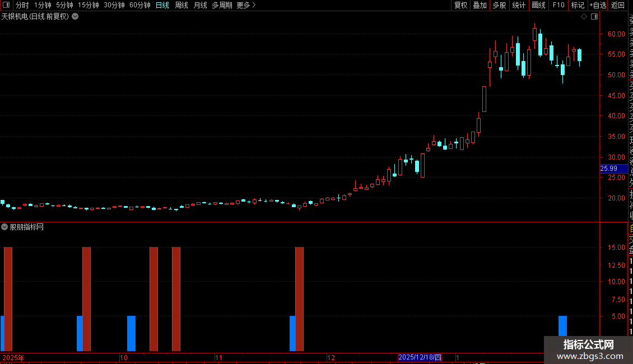Open the 统计 statistics tool
This screenshot has height=364, width=633.
(519, 5)
